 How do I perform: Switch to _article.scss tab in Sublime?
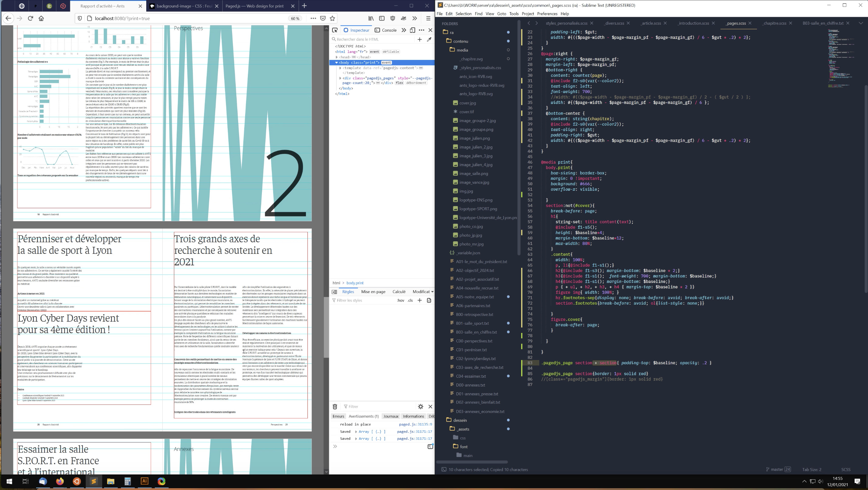click(x=650, y=23)
